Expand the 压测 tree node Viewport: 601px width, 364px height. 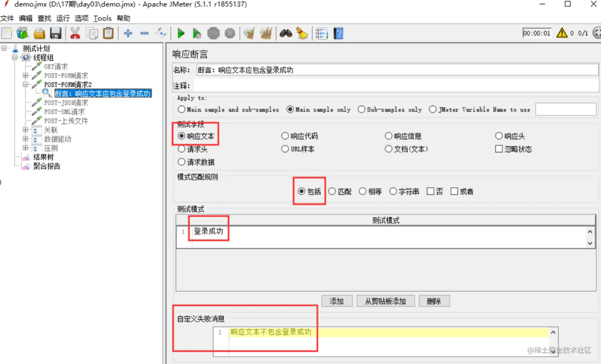tap(25, 148)
